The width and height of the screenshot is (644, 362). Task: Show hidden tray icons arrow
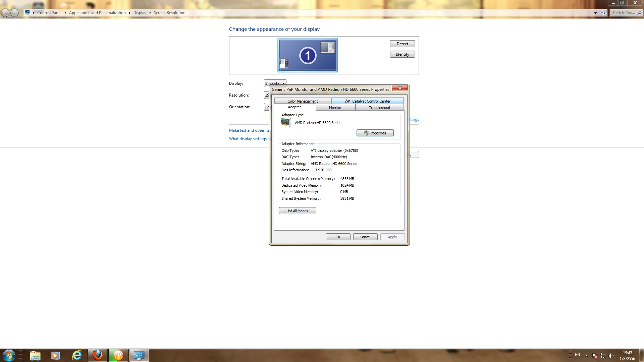[x=587, y=356]
